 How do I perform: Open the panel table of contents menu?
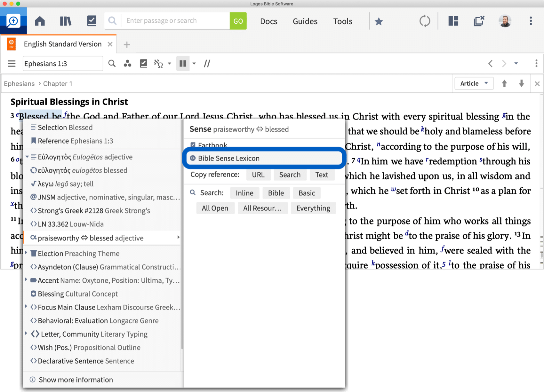12,64
